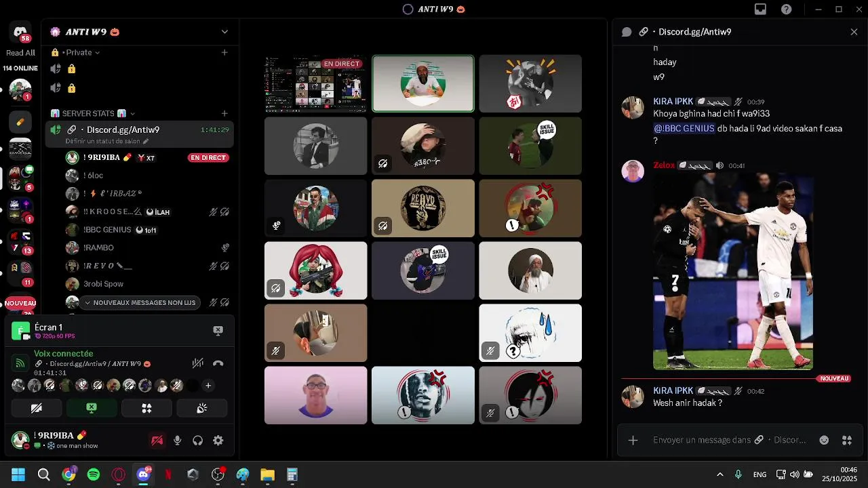This screenshot has width=868, height=488.
Task: Select user !!KROOSE in voice list
Action: click(148, 211)
